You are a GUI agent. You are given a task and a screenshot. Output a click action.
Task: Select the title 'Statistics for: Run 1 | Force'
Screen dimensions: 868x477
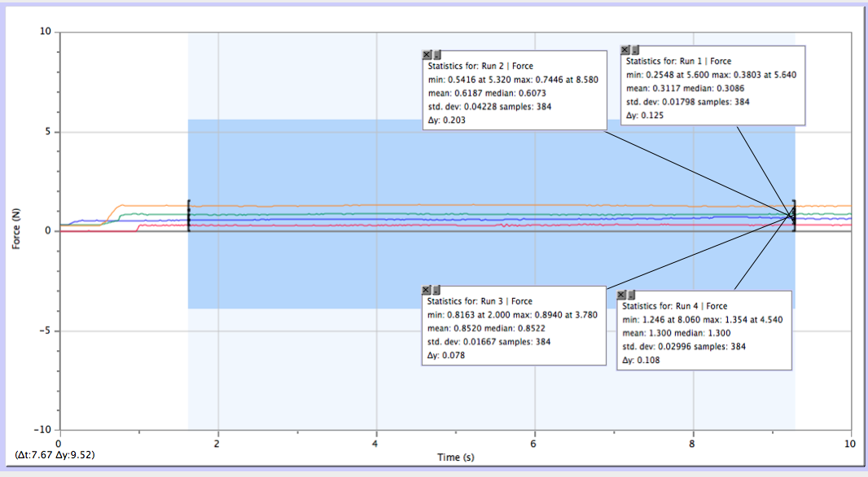click(x=678, y=61)
